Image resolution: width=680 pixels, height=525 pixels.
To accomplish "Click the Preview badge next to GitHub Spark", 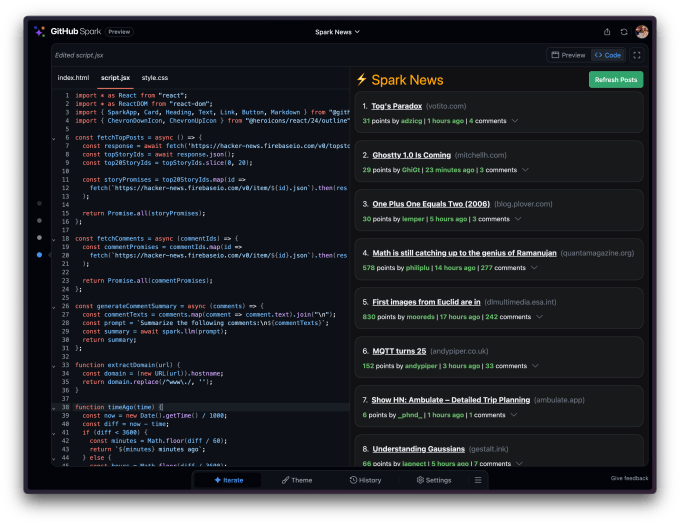I will (x=119, y=32).
